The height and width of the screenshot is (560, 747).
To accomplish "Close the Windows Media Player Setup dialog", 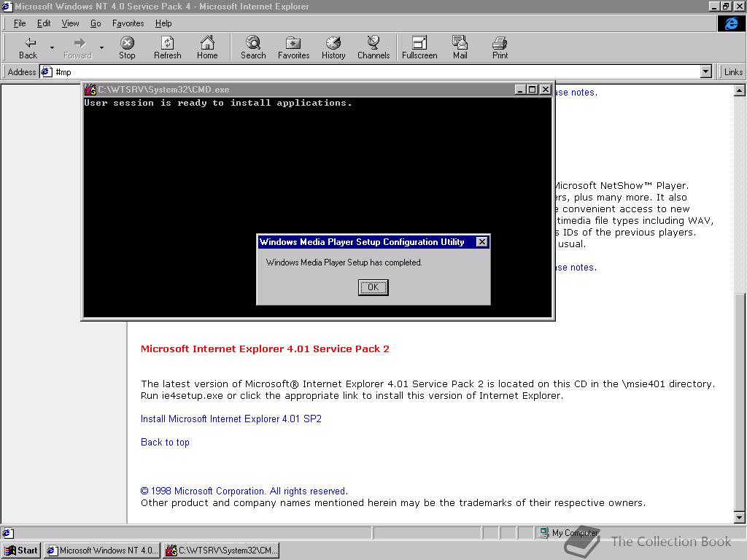I will tap(481, 242).
